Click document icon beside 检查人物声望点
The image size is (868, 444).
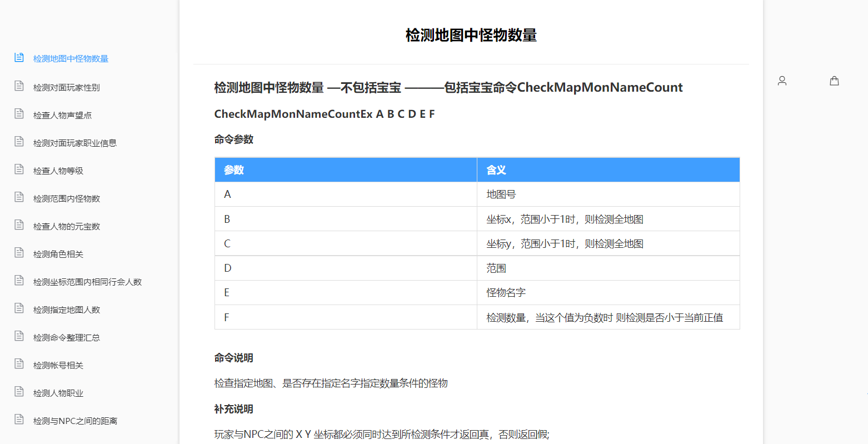click(19, 114)
